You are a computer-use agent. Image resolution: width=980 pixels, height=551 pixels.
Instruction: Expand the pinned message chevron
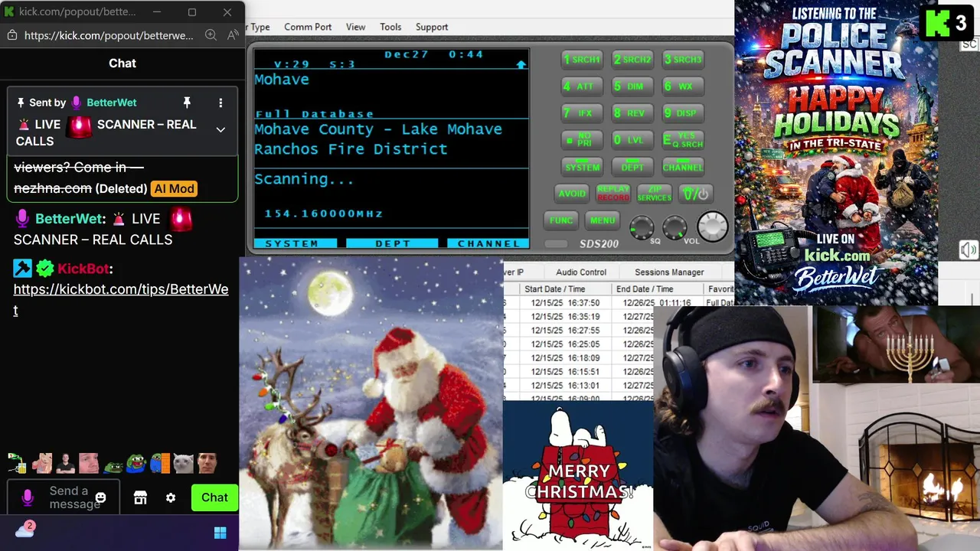tap(220, 130)
